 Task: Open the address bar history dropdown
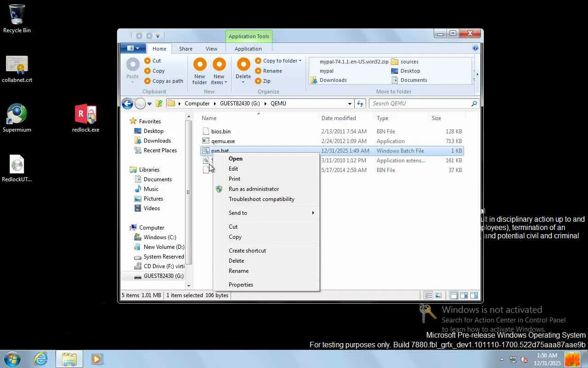[x=350, y=103]
